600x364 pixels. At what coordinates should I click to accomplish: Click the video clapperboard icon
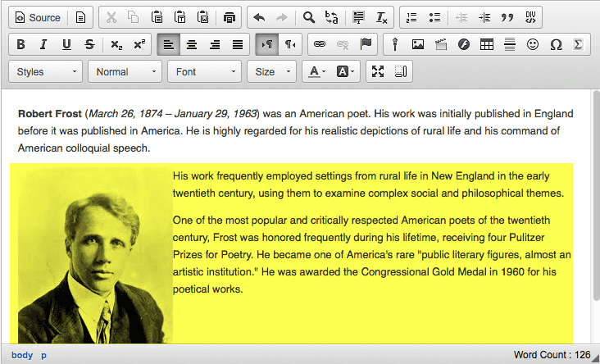click(441, 44)
